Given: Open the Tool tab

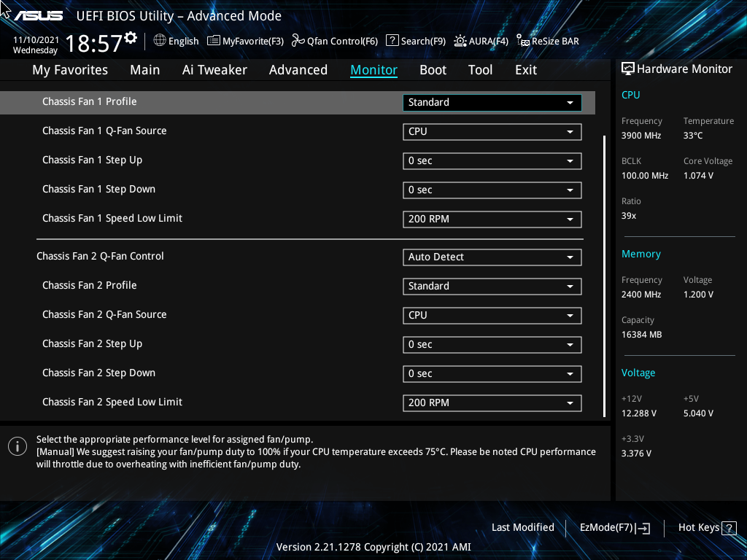Looking at the screenshot, I should [480, 70].
